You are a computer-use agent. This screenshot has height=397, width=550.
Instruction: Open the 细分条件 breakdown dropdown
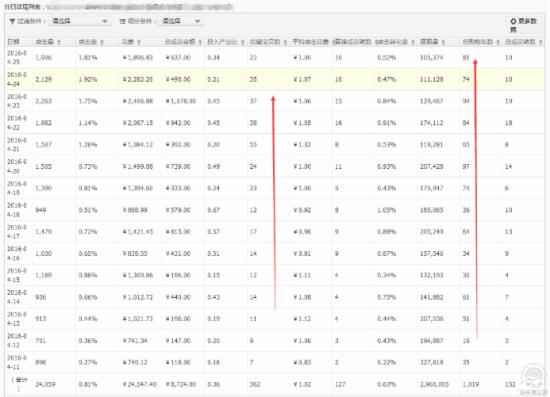point(181,21)
